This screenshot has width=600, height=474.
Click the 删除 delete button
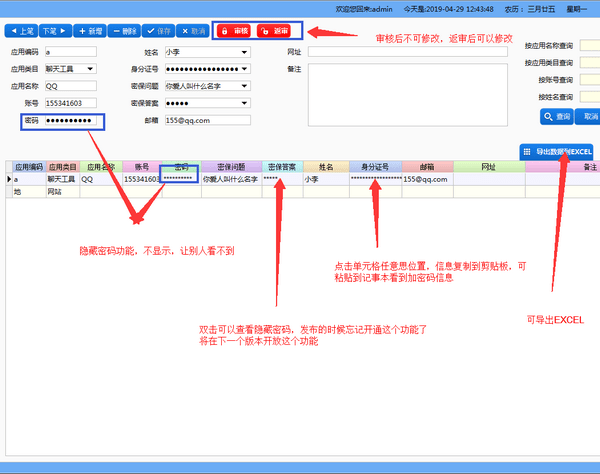(x=123, y=31)
